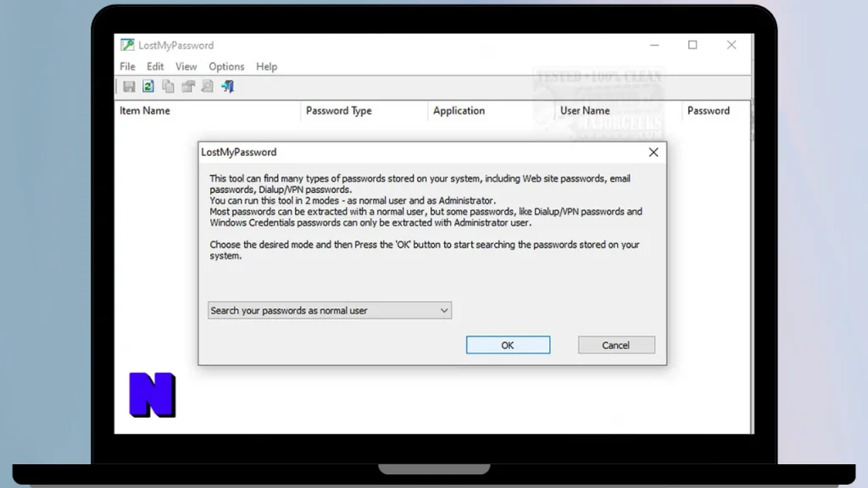Screen dimensions: 868x488
Task: Click the Copy selected items toolbar icon
Action: 169,86
